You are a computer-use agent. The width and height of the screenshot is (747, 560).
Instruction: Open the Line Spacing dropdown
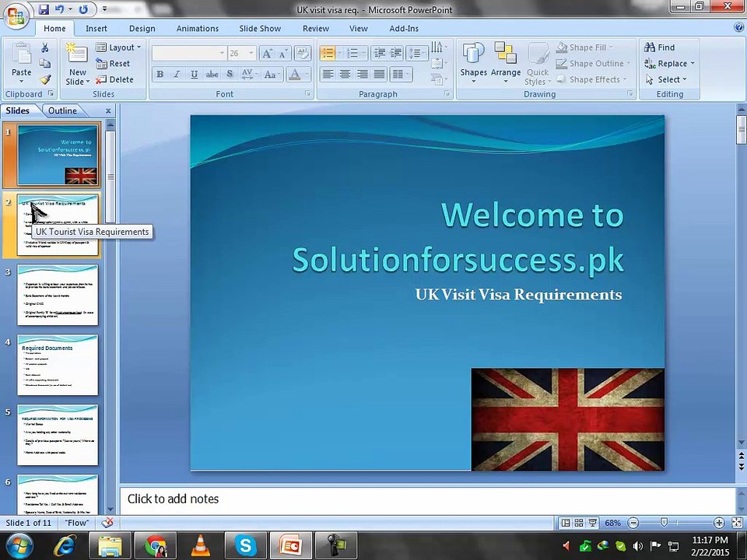416,53
